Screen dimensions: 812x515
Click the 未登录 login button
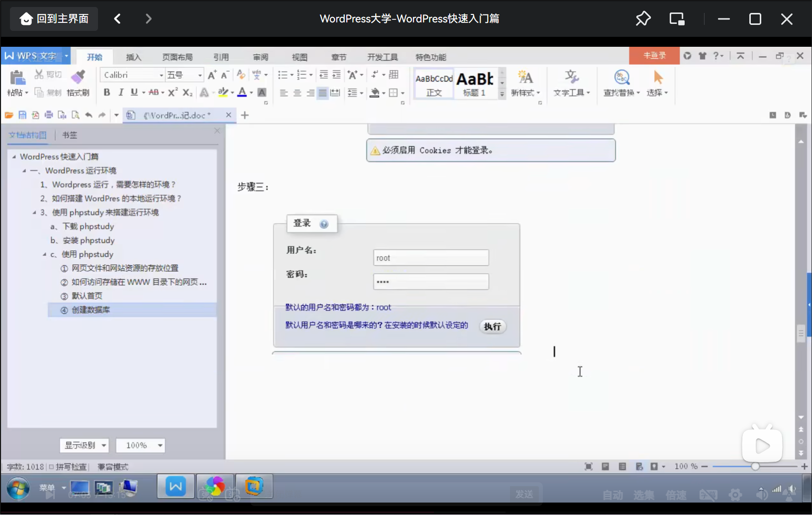tap(654, 55)
